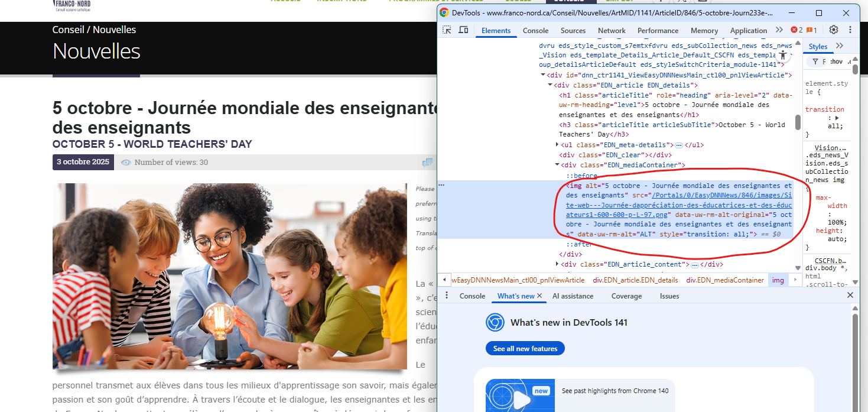Open the drawer's three-dot menu
This screenshot has height=412, width=868.
pos(447,296)
